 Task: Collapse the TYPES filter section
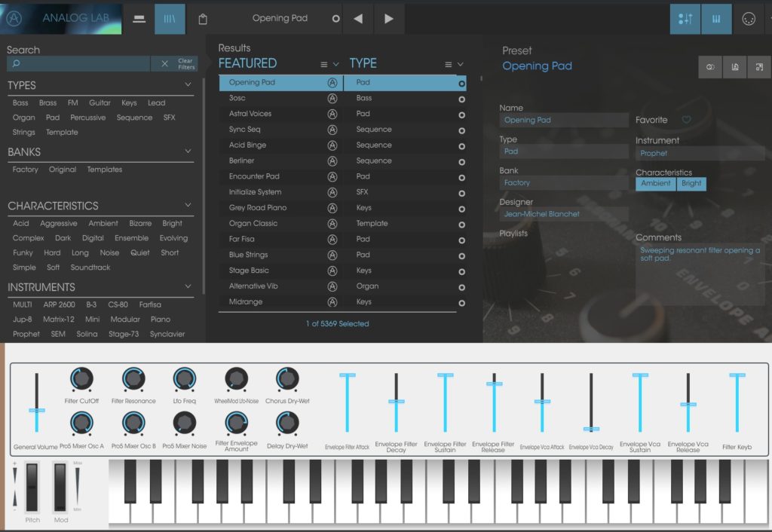188,84
